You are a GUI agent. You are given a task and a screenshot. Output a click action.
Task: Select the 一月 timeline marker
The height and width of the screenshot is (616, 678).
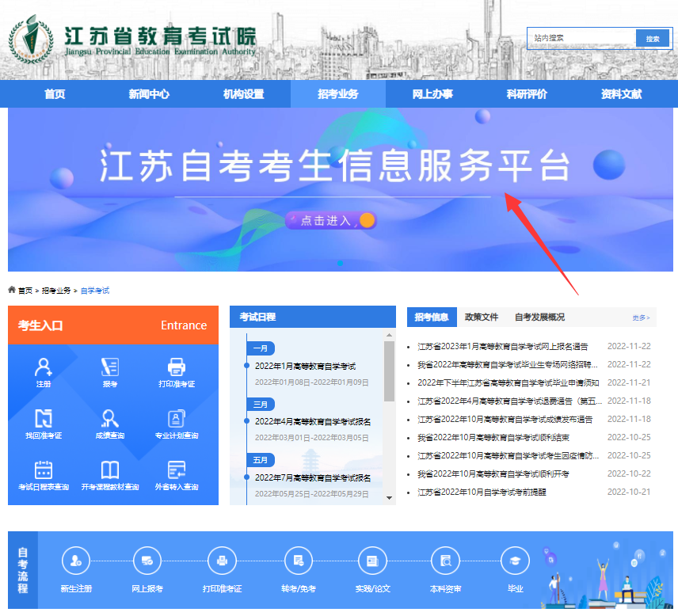pos(261,348)
